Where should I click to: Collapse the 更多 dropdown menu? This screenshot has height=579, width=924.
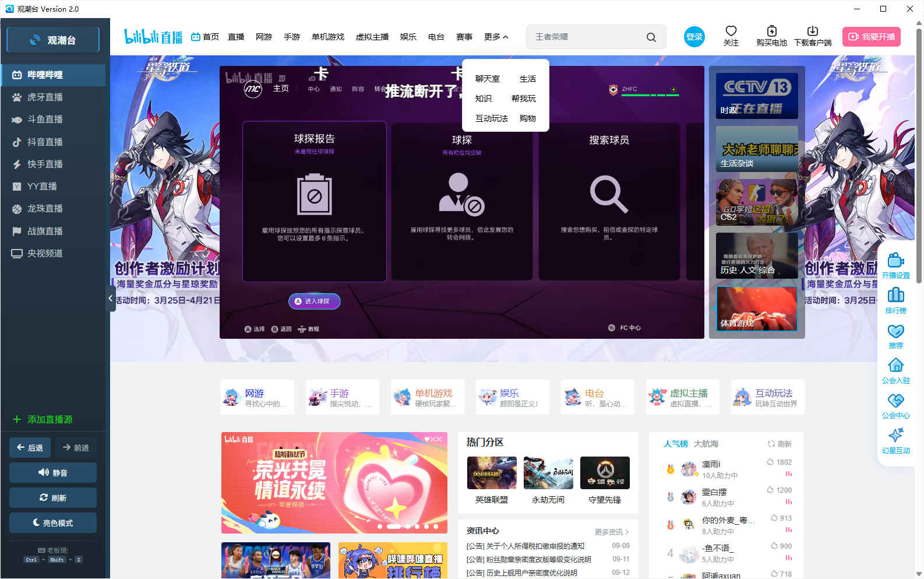(496, 37)
